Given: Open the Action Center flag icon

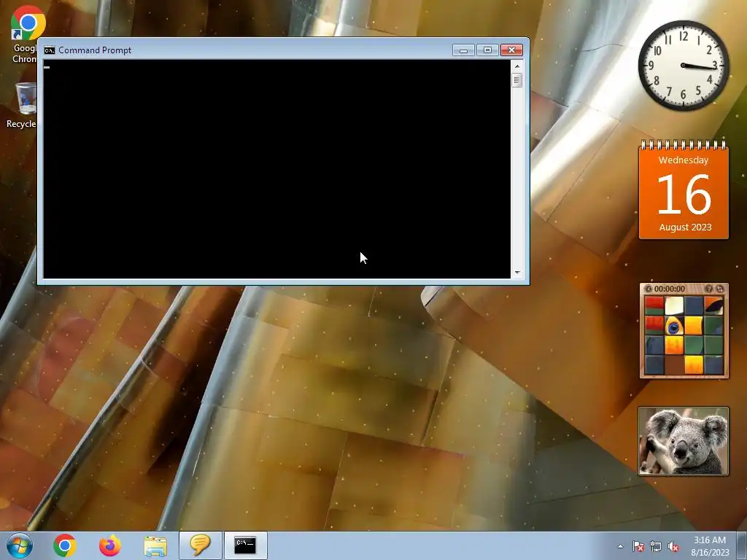Looking at the screenshot, I should pos(638,547).
